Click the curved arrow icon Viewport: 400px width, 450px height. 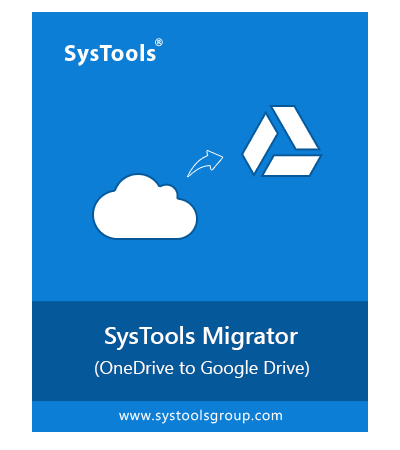click(205, 163)
